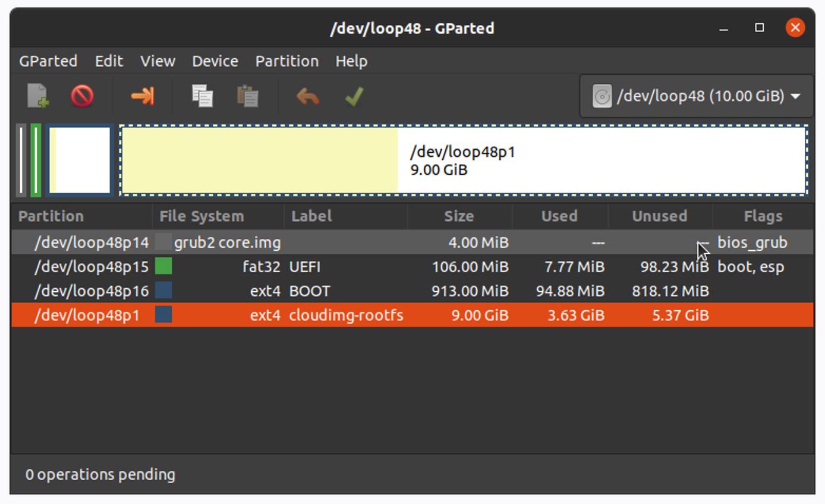Click the Apply all operations checkmark
Image resolution: width=825 pixels, height=504 pixels.
pyautogui.click(x=354, y=96)
